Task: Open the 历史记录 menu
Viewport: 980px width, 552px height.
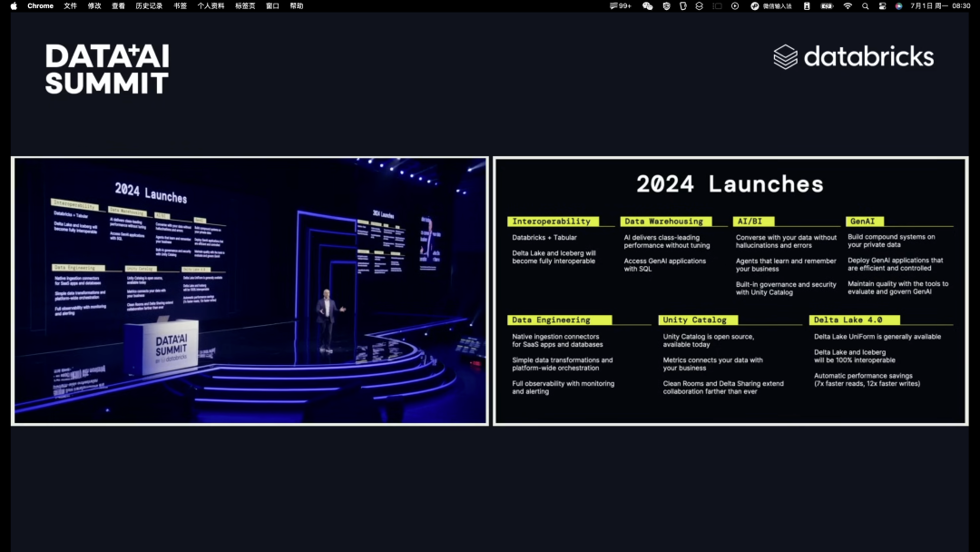Action: (149, 5)
